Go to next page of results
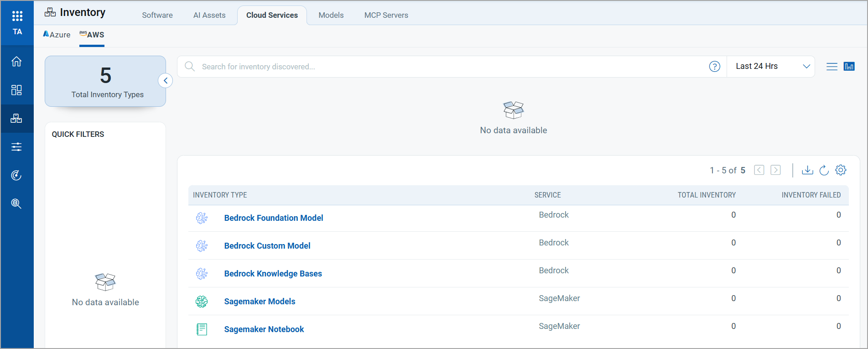The width and height of the screenshot is (868, 349). (x=775, y=170)
